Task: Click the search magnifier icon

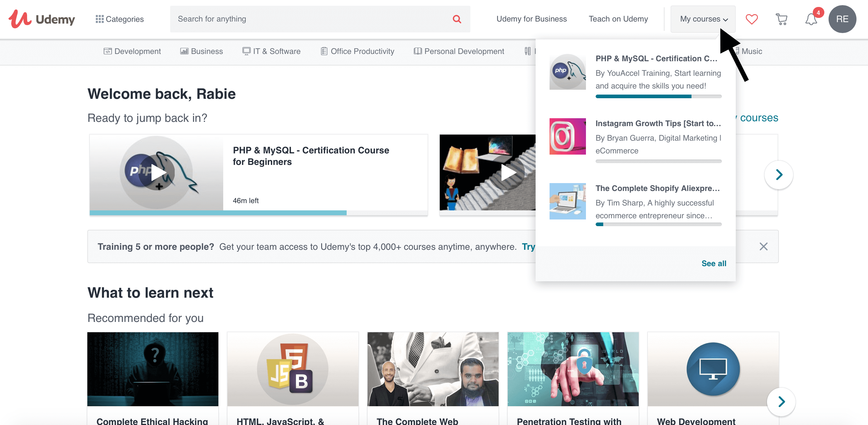Action: click(x=456, y=19)
